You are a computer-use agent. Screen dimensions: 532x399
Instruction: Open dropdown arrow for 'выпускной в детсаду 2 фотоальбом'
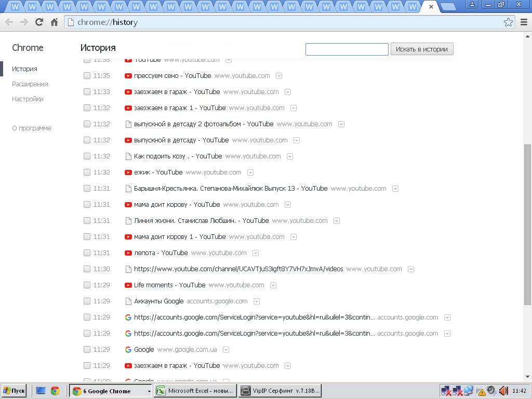pos(341,124)
